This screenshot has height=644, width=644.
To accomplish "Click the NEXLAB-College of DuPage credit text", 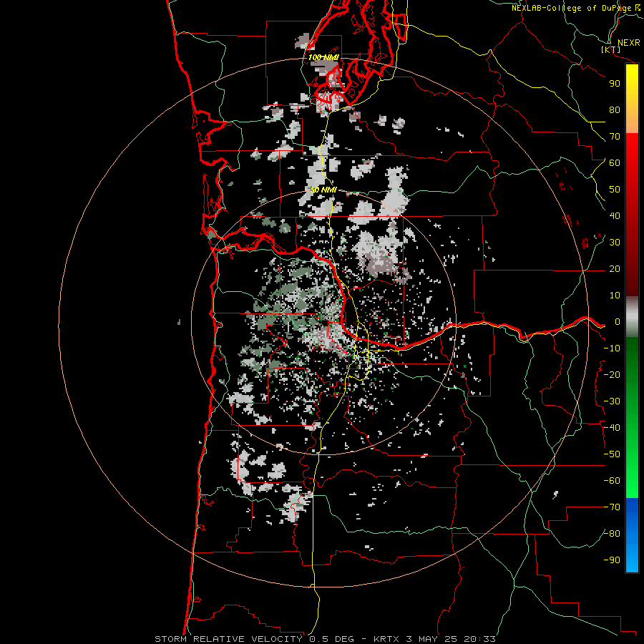I will [x=571, y=8].
